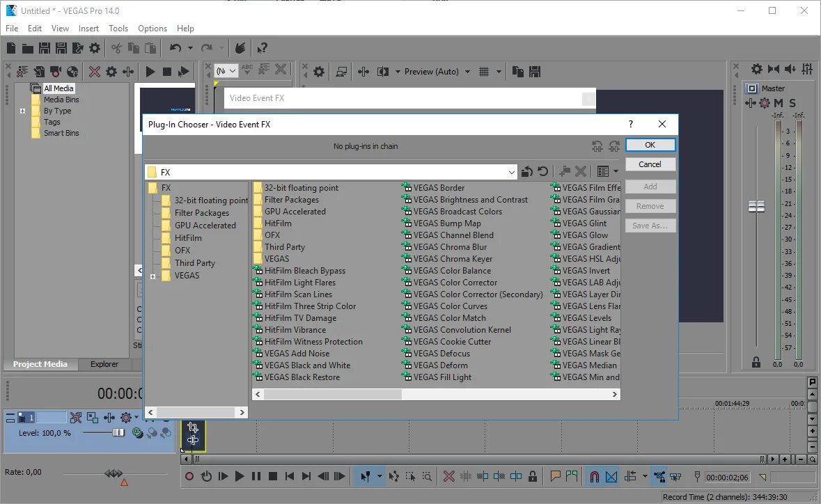Open the Views dropdown arrow in Plug-In Chooser
This screenshot has width=821, height=504.
[x=616, y=171]
